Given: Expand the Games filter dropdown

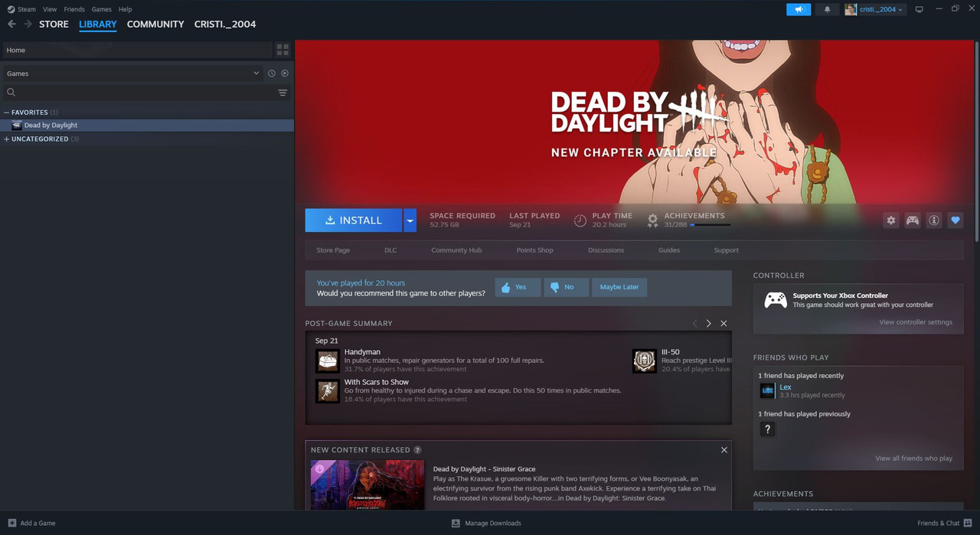Looking at the screenshot, I should click(x=132, y=73).
